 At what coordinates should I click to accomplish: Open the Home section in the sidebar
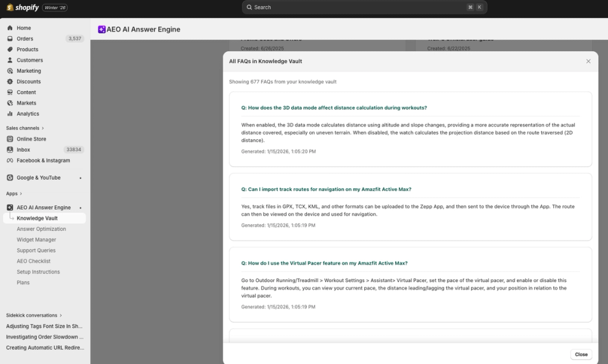tap(10, 27)
